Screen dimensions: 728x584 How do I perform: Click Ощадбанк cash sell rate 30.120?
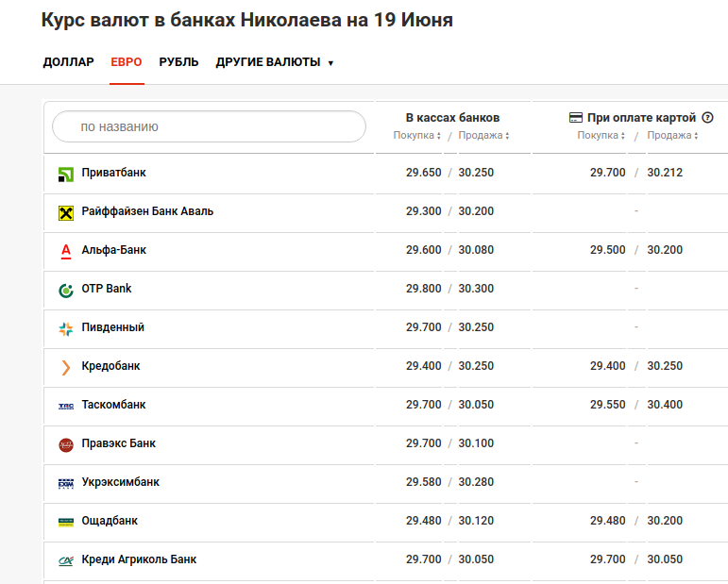pos(476,521)
